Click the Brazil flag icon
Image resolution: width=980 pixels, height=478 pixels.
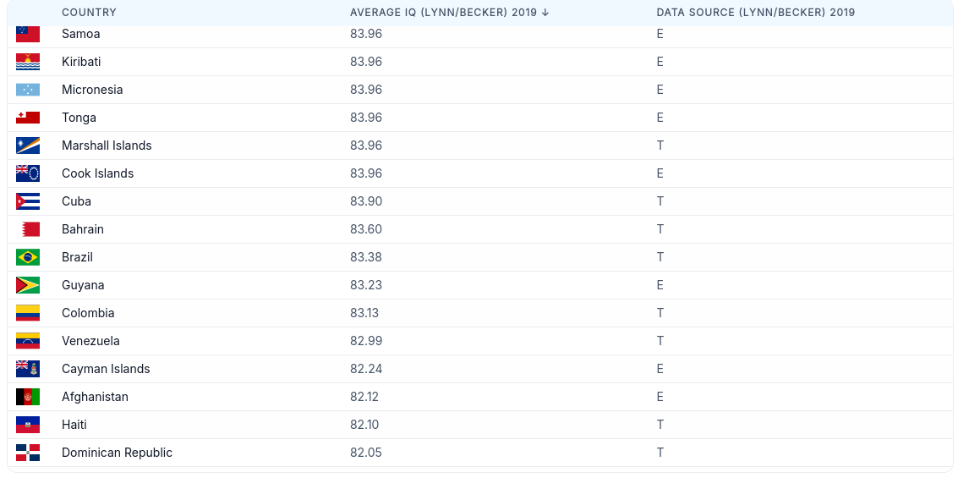28,257
